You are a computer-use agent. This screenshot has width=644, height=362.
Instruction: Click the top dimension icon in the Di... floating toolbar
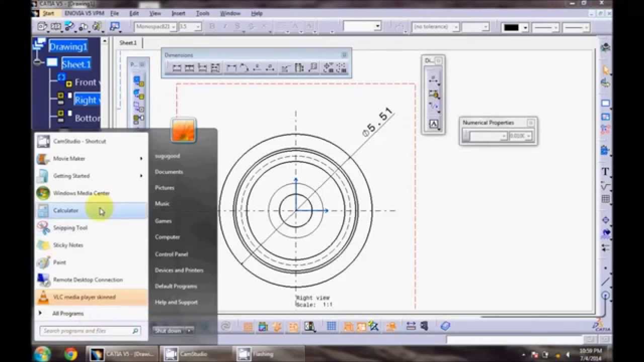(433, 79)
